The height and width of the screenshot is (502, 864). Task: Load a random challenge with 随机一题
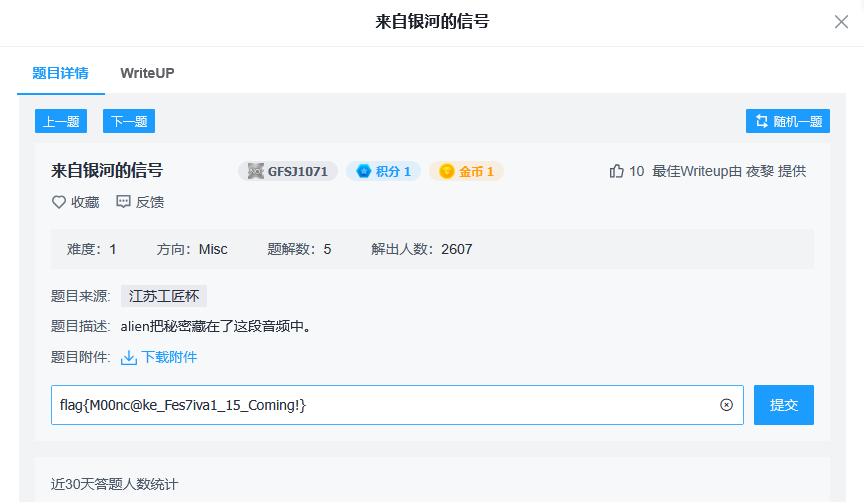click(x=788, y=121)
